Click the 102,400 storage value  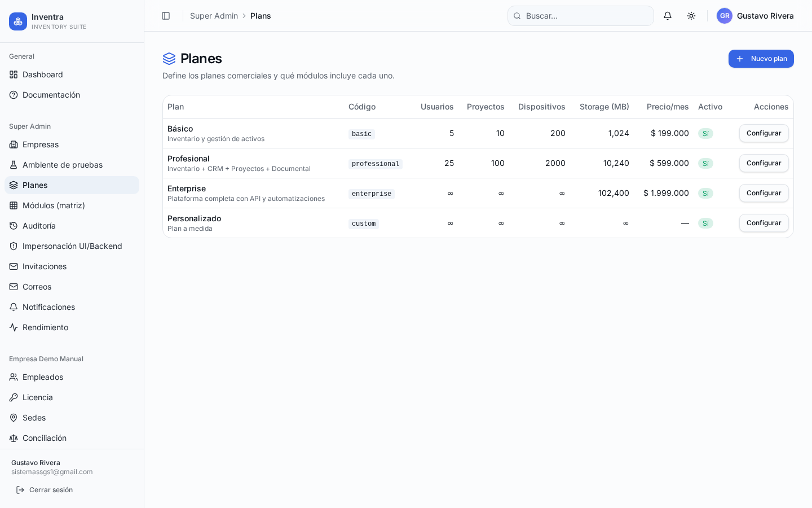coord(614,193)
